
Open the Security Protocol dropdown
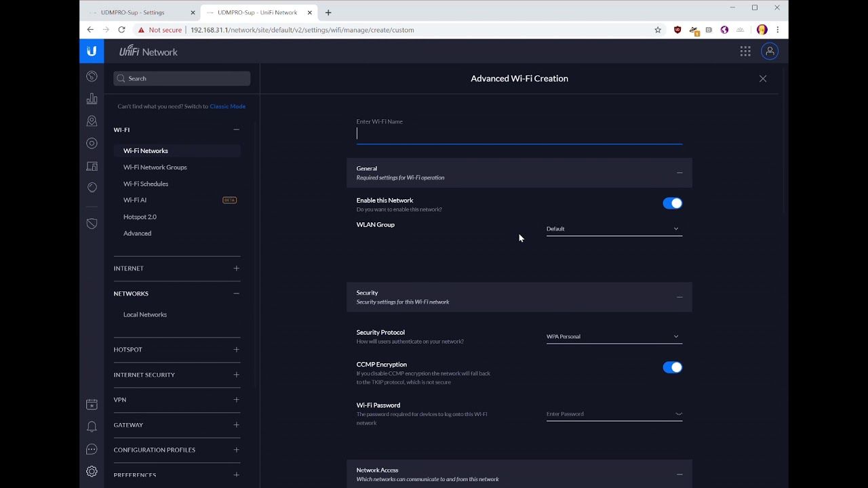(614, 337)
